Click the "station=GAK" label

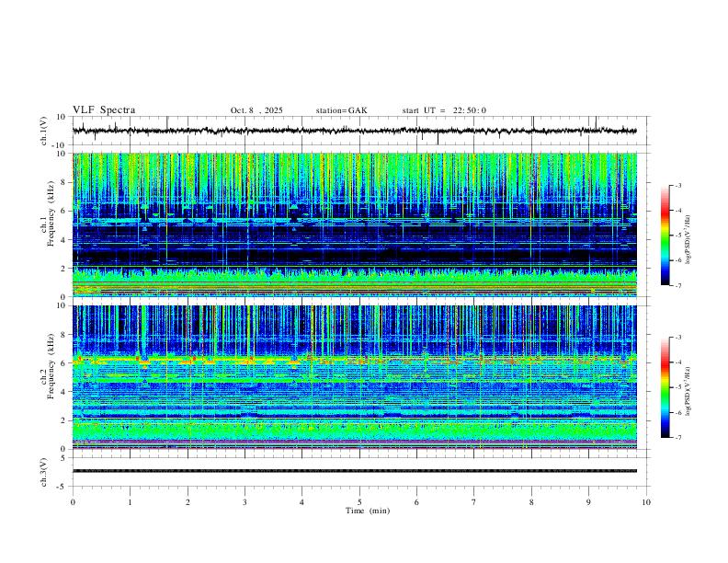pyautogui.click(x=341, y=110)
